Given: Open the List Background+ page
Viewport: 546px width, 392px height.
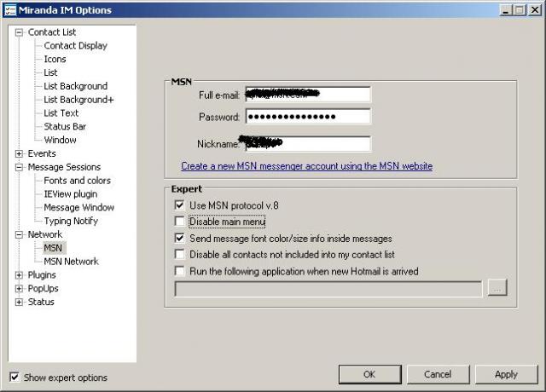Looking at the screenshot, I should pyautogui.click(x=78, y=100).
